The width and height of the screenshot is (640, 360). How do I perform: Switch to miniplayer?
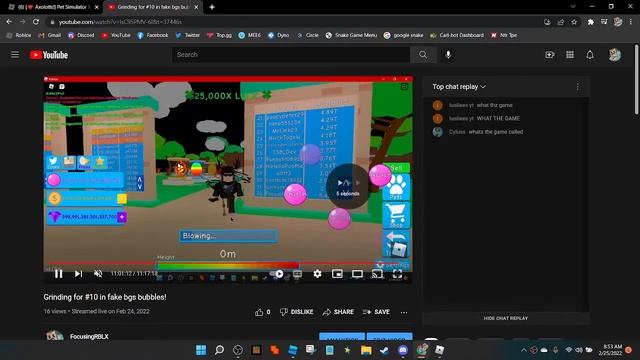(337, 274)
